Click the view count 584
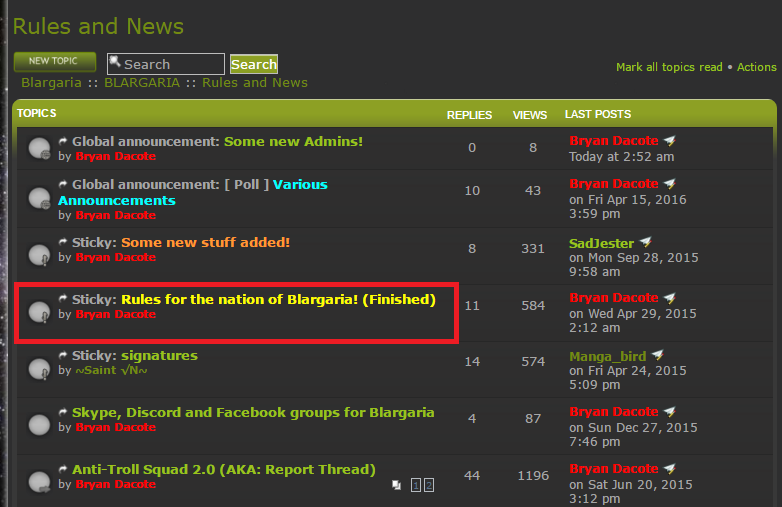782x507 pixels. click(533, 306)
